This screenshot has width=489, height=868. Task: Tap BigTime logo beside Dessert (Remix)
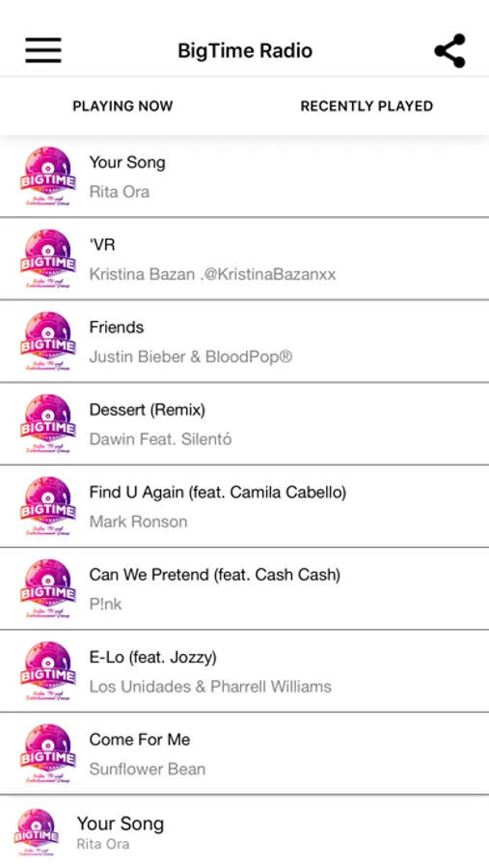[47, 424]
